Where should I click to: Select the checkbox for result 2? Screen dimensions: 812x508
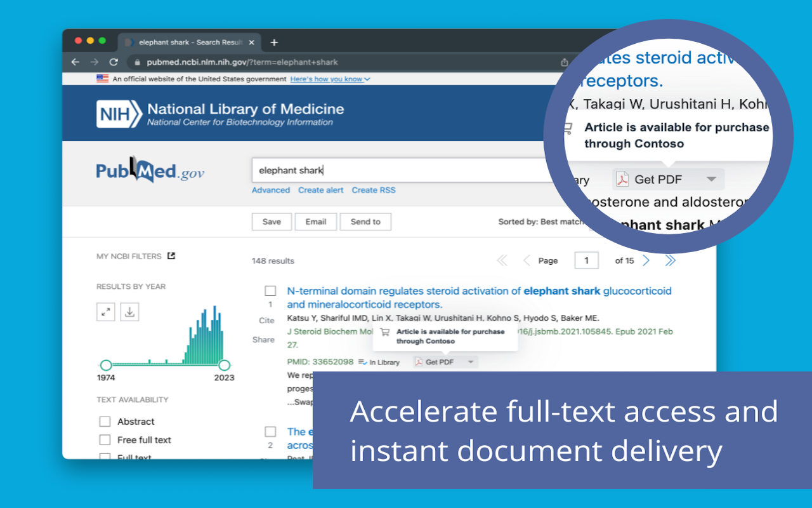click(270, 432)
